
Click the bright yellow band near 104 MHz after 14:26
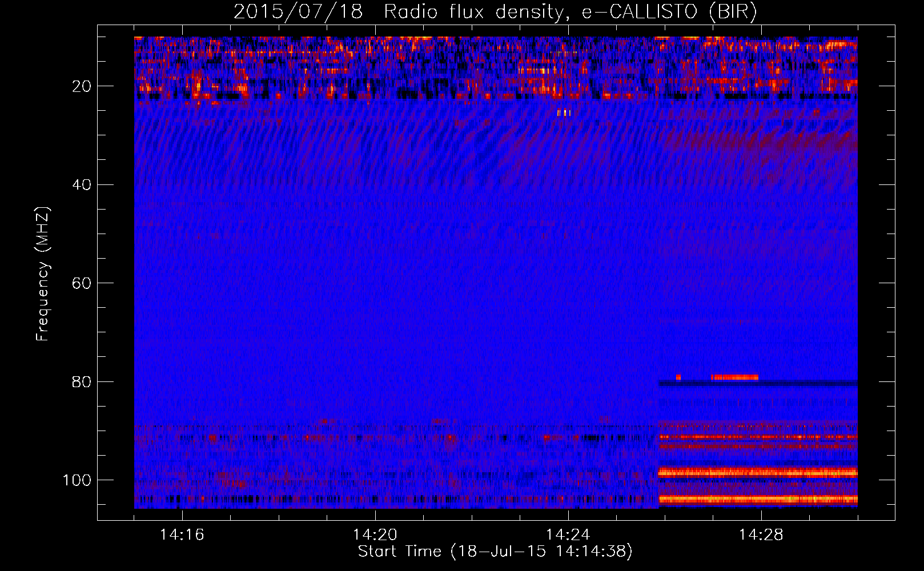tap(758, 499)
